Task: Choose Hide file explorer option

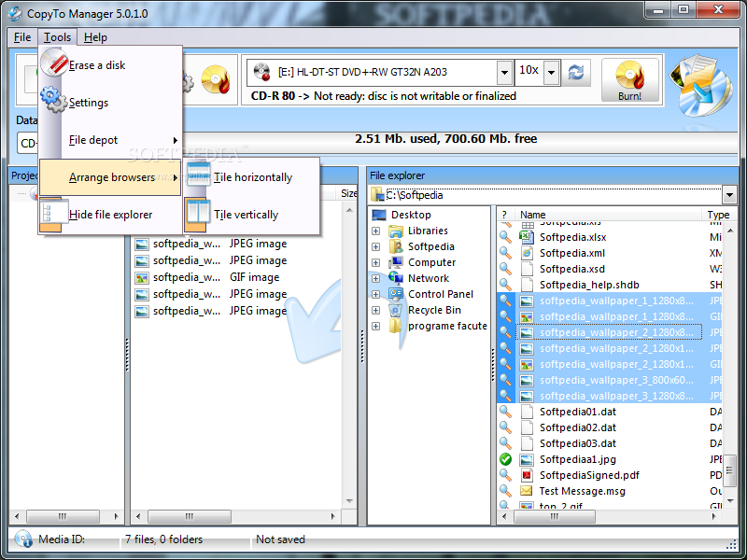Action: [x=110, y=215]
